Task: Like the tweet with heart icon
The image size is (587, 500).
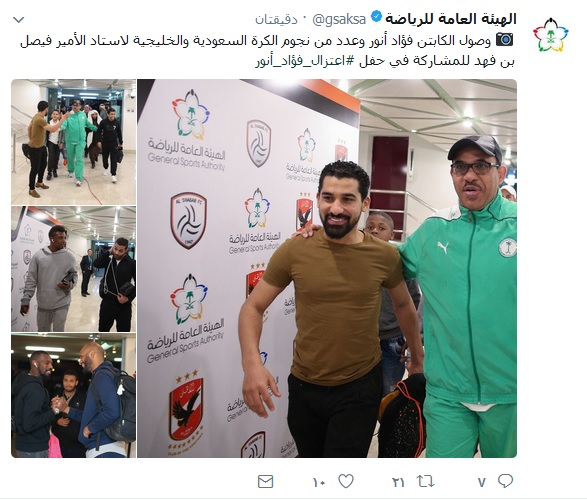Action: click(346, 481)
